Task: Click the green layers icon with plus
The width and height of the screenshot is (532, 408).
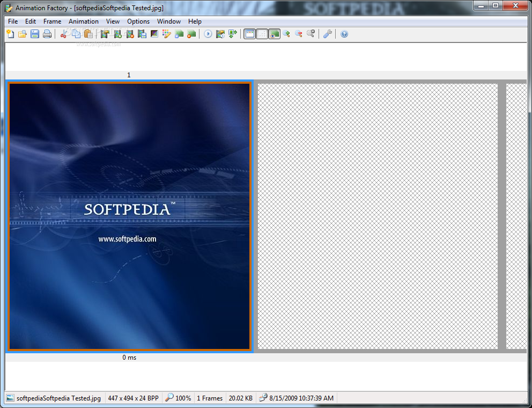Action: coord(179,34)
